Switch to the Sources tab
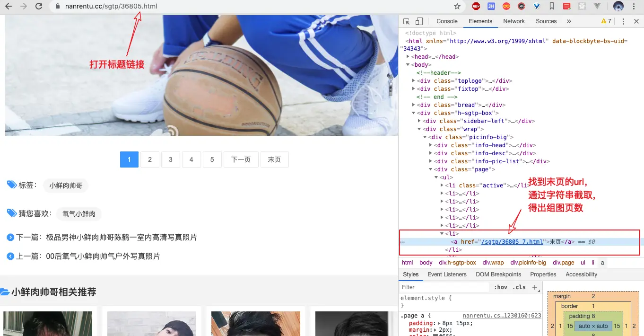The height and width of the screenshot is (336, 644). point(546,21)
